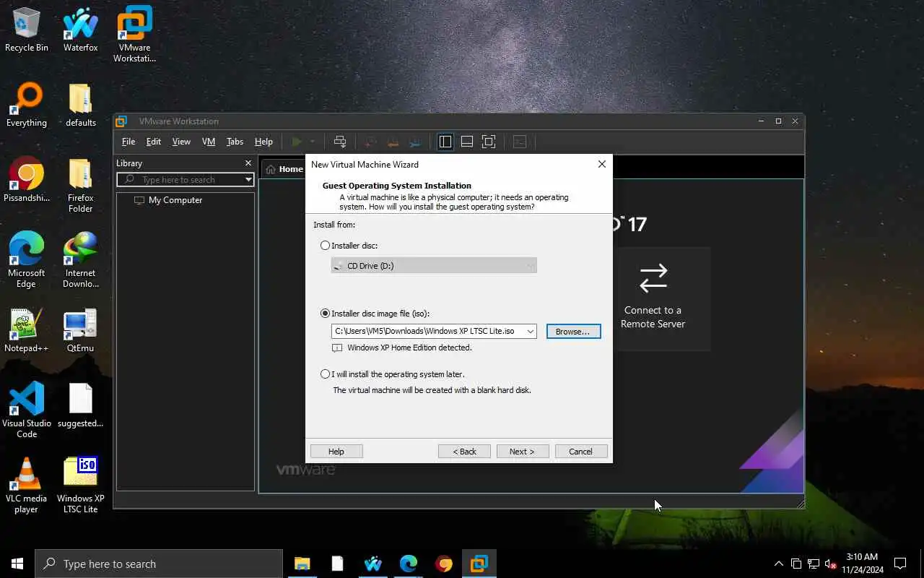Open the View menu
Screen dimensions: 924x578
pyautogui.click(x=181, y=142)
